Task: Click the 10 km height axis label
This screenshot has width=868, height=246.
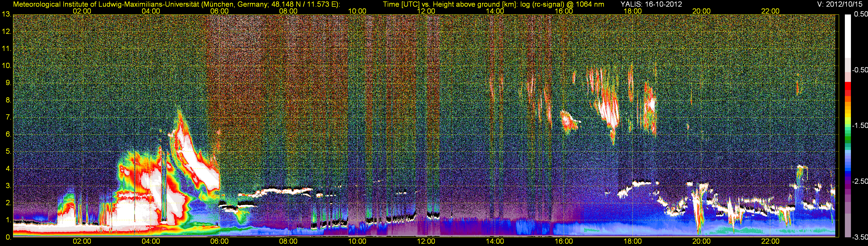Action: [6, 66]
